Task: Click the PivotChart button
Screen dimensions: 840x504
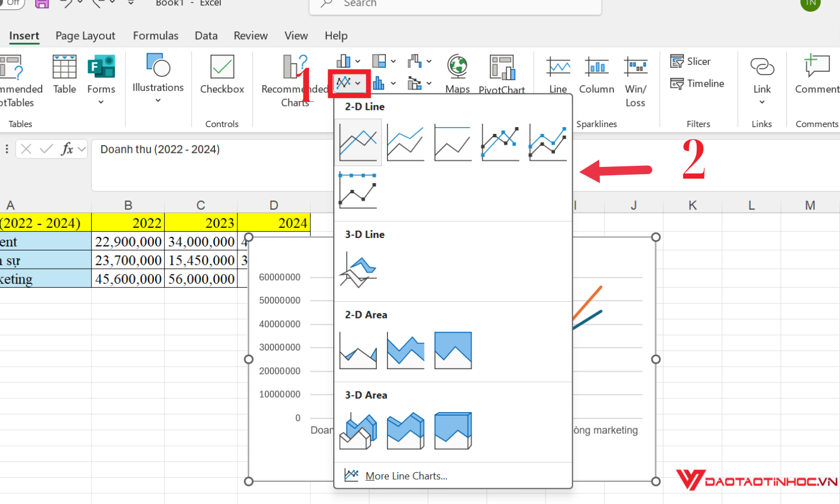Action: (502, 74)
